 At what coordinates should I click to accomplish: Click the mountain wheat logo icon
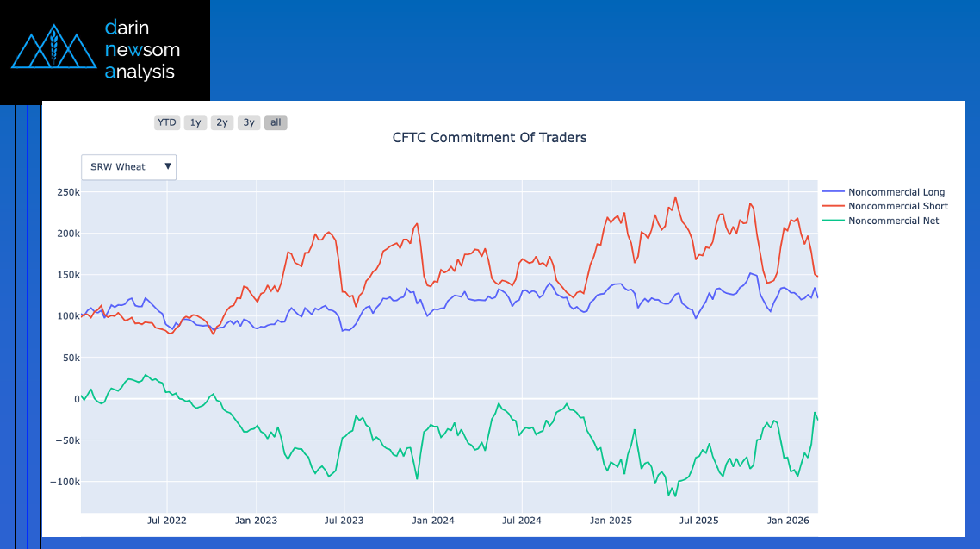53,50
